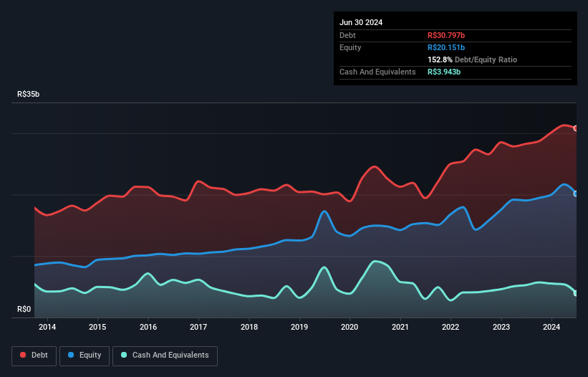The height and width of the screenshot is (377, 588).
Task: Click the teal Cash endpoint marker
Action: (576, 293)
